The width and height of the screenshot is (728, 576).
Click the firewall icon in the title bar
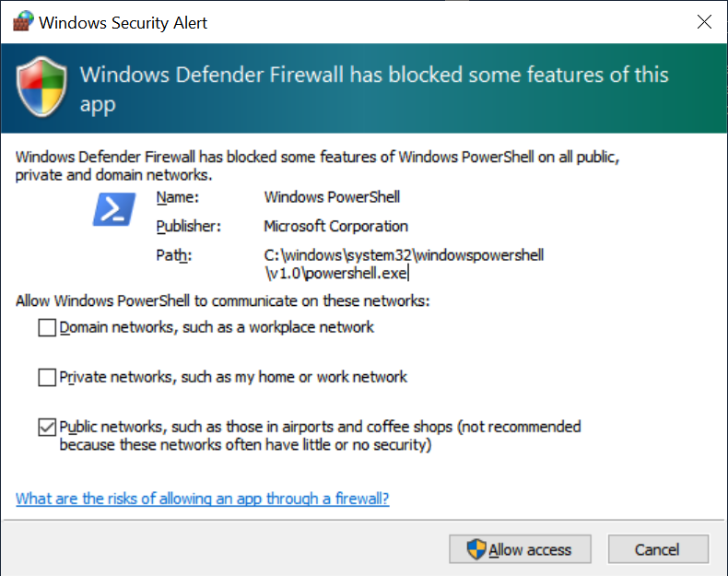(22, 22)
